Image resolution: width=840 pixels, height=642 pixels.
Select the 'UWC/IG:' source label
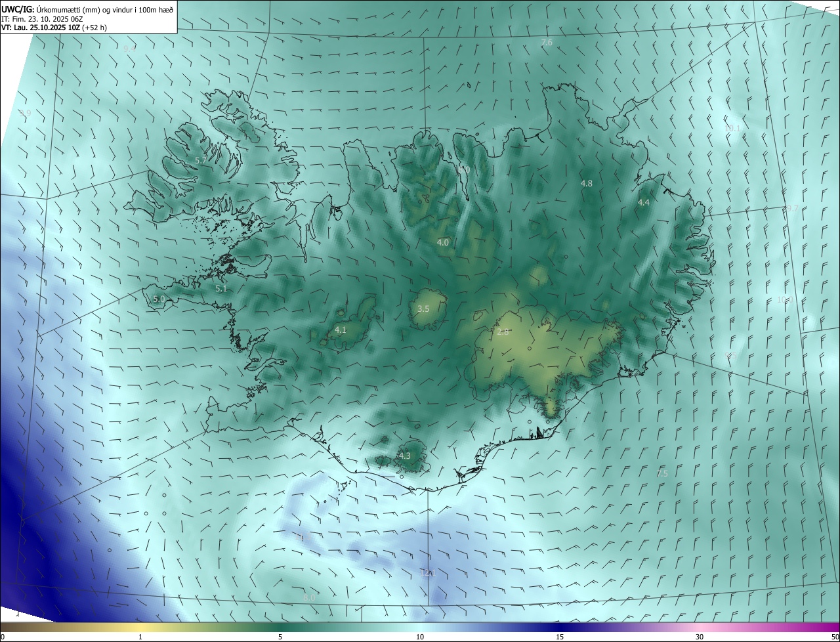18,9
